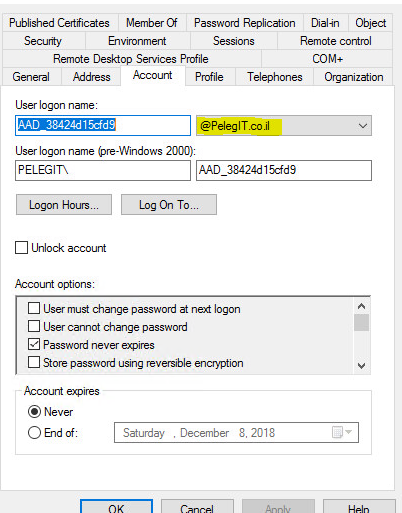This screenshot has height=513, width=402.
Task: Toggle the Unlock account checkbox
Action: click(x=21, y=248)
